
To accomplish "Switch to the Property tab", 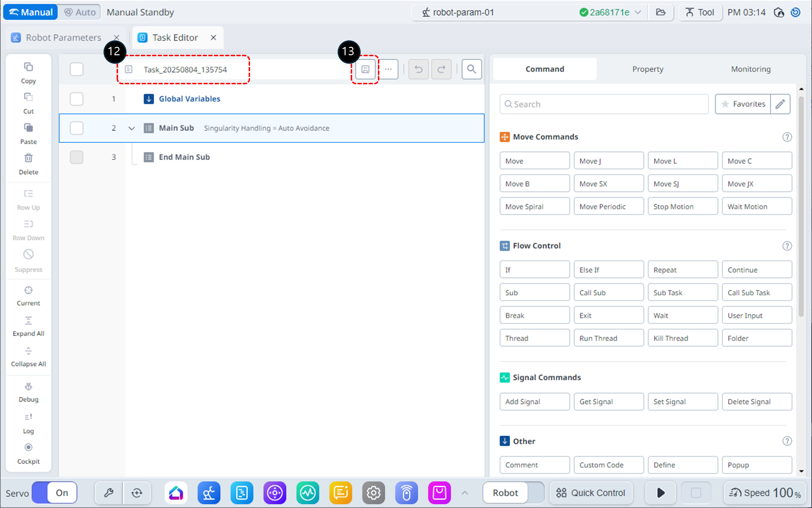I will [648, 69].
